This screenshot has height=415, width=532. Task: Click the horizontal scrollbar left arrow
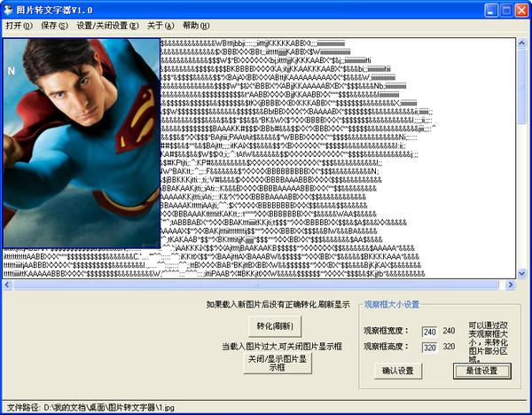(x=7, y=285)
